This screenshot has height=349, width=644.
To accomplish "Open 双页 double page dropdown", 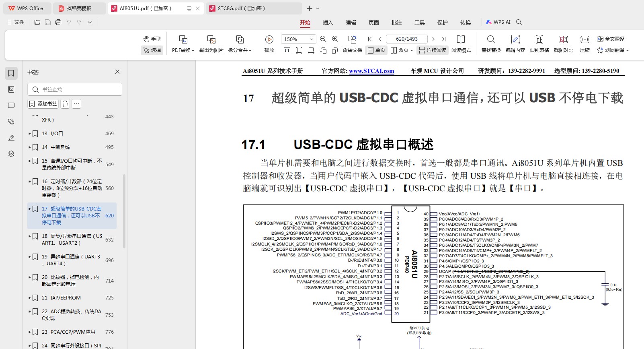I will 402,50.
